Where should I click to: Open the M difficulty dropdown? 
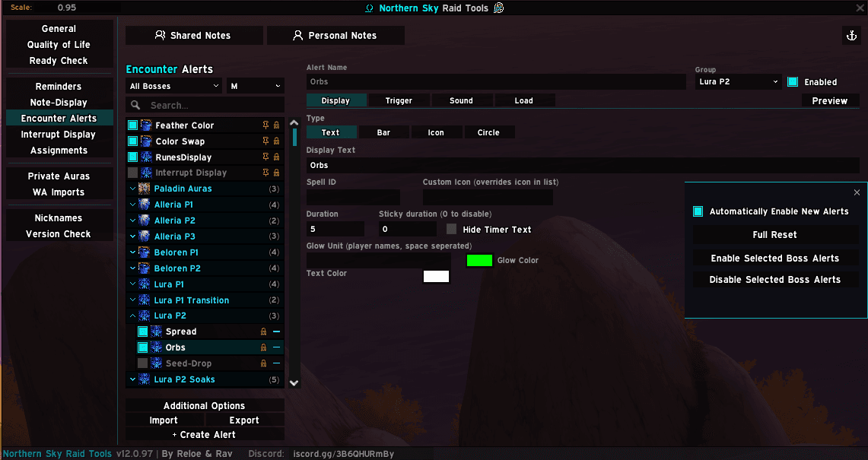coord(255,87)
